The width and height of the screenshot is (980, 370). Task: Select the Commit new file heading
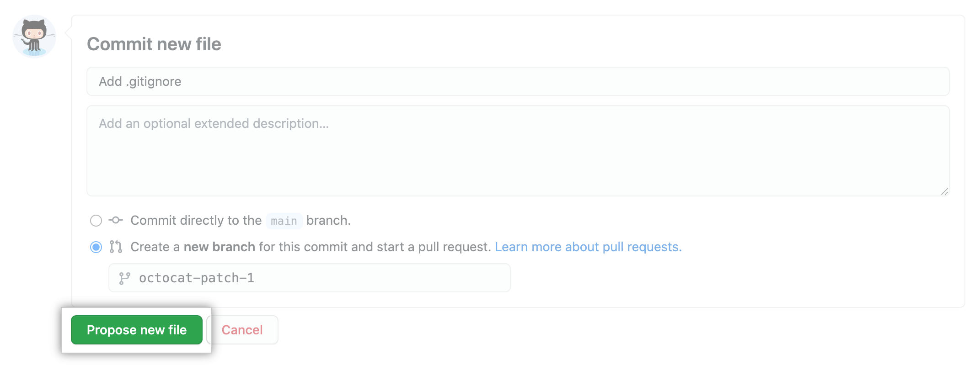(154, 44)
